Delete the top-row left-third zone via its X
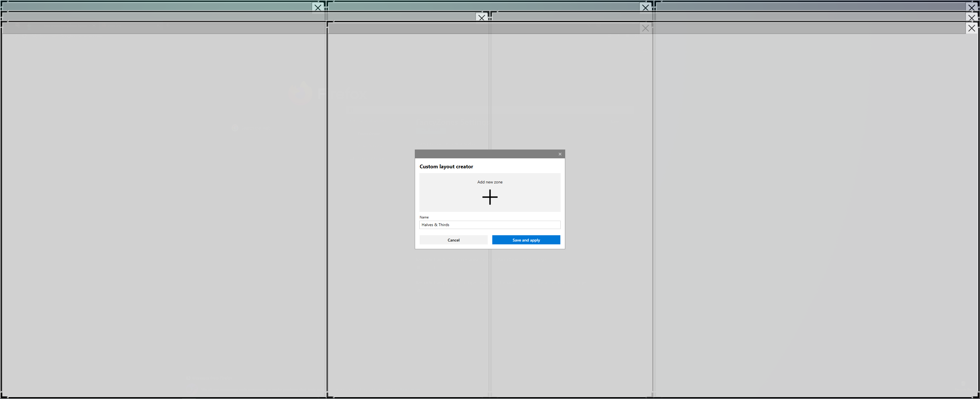Viewport: 980px width, 399px height. [318, 7]
